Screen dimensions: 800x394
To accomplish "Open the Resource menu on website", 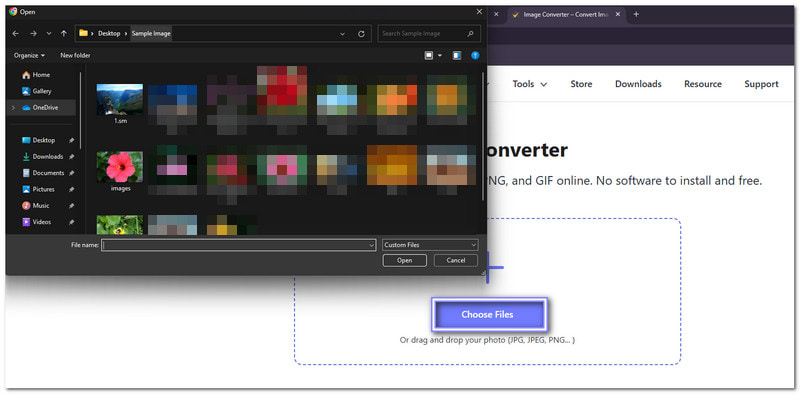I will tap(703, 84).
